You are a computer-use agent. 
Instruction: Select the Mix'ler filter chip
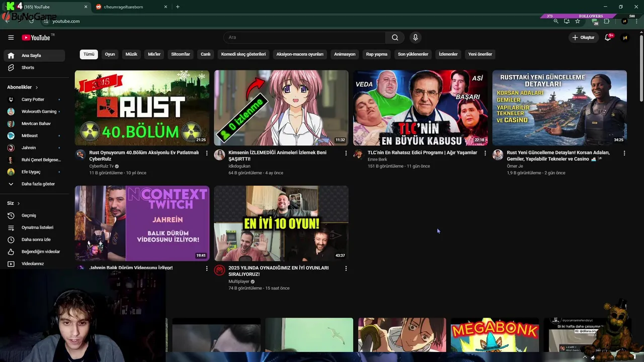tap(154, 54)
